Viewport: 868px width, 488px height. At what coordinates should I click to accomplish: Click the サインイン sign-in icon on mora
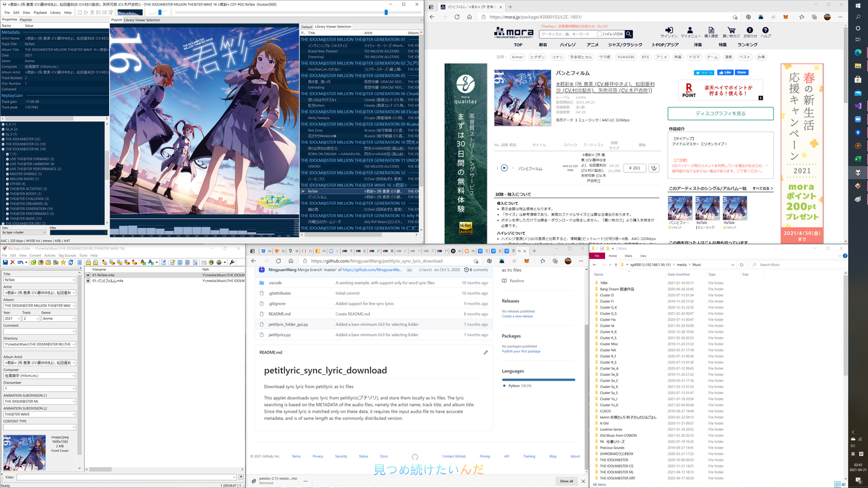[x=669, y=32]
